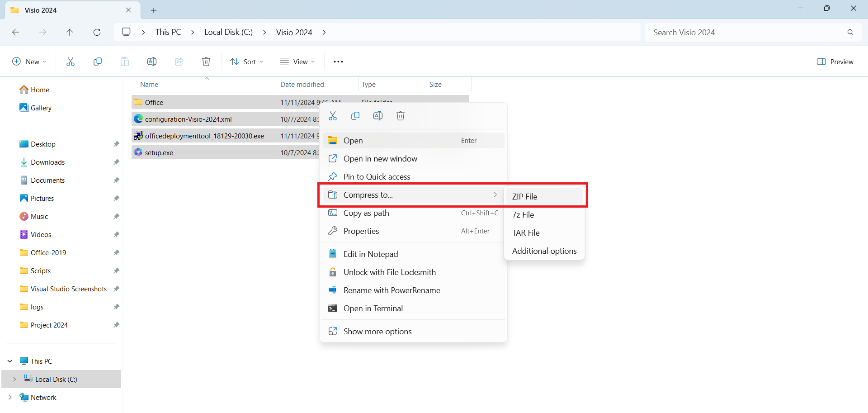The width and height of the screenshot is (868, 413).
Task: Select Copy as path
Action: 413,213
